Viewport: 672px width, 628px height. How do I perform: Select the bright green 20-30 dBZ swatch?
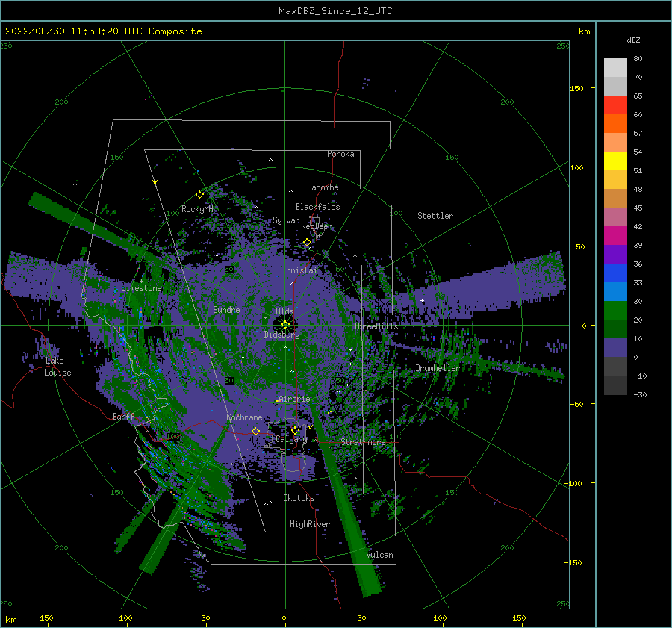pyautogui.click(x=615, y=310)
